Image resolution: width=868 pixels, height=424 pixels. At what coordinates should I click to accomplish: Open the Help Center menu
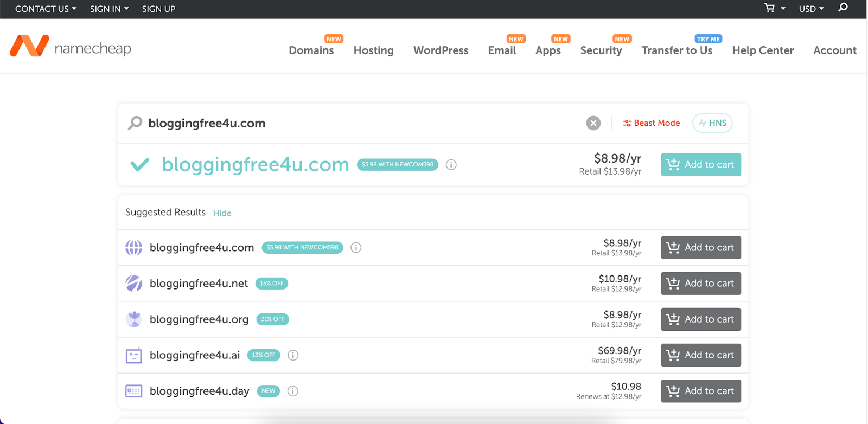coord(763,50)
